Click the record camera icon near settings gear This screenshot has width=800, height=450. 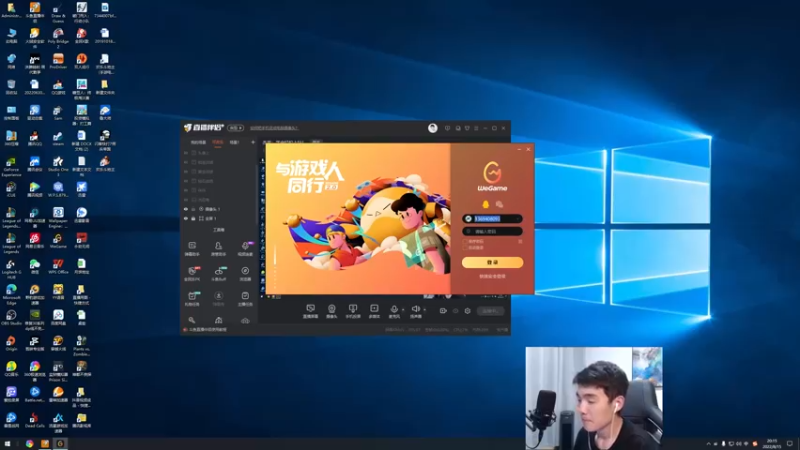pyautogui.click(x=443, y=311)
